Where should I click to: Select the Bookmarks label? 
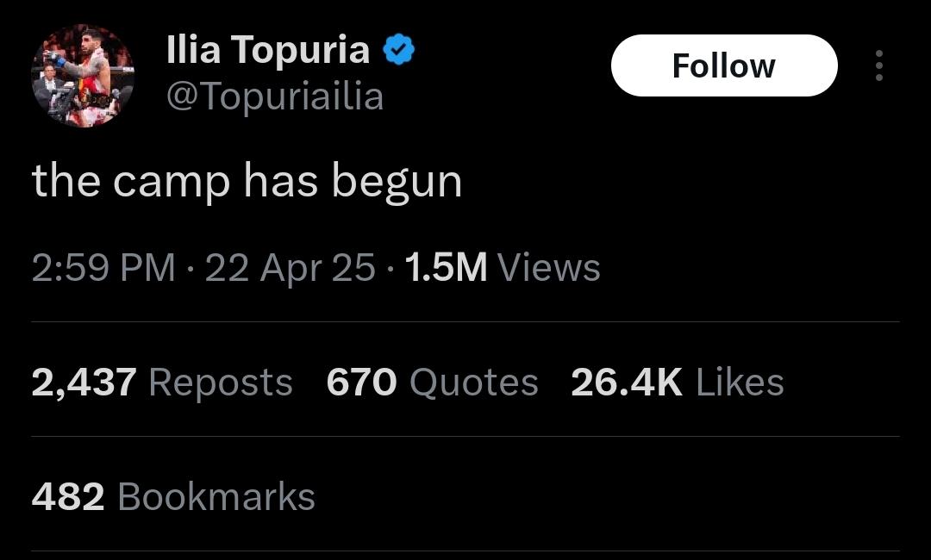[x=216, y=496]
